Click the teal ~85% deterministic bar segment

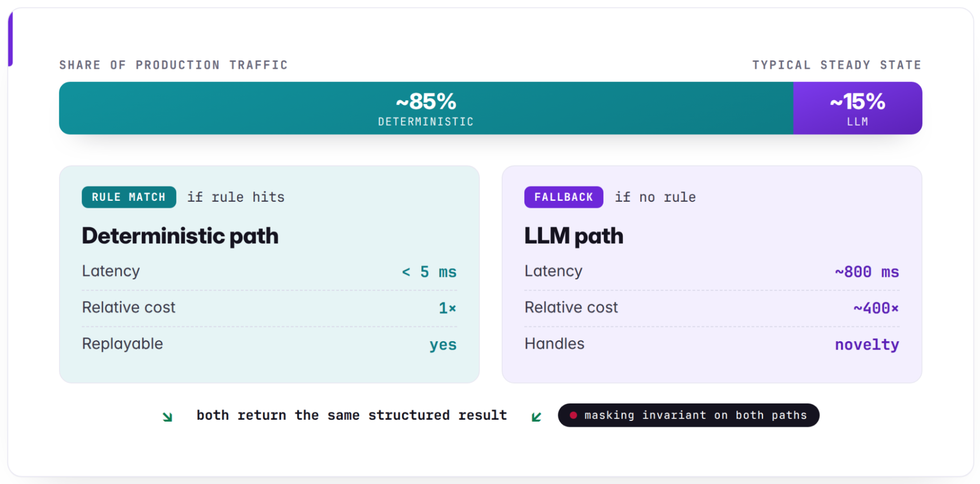click(426, 108)
